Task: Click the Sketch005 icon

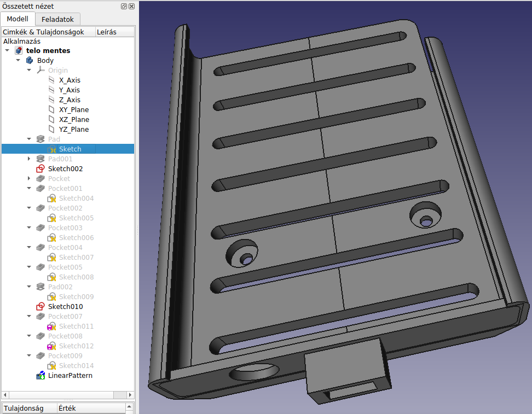Action: 51,218
